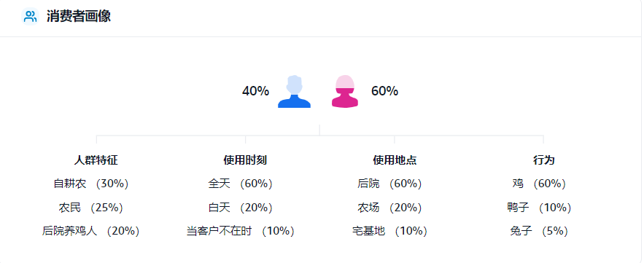
Task: Select the 鸡 (60%) behavior entry
Action: point(539,184)
